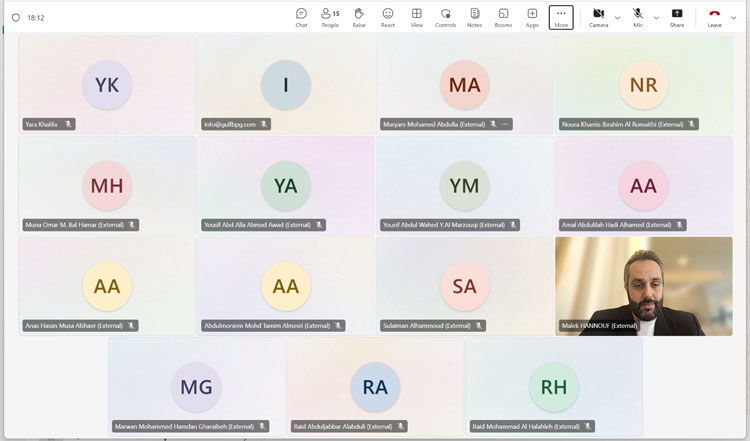Open the More actions menu
This screenshot has height=441, width=750.
[x=561, y=17]
